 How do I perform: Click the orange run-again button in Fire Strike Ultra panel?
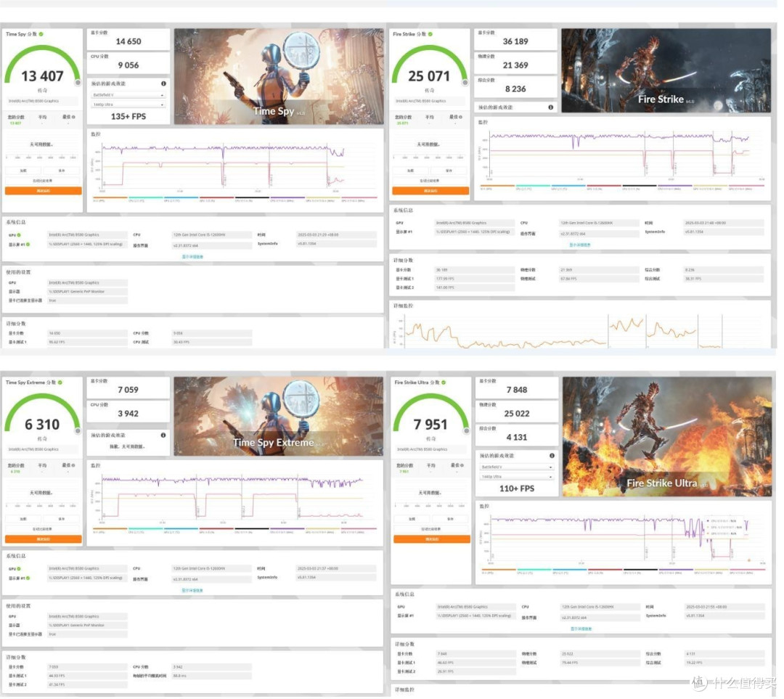(x=433, y=539)
